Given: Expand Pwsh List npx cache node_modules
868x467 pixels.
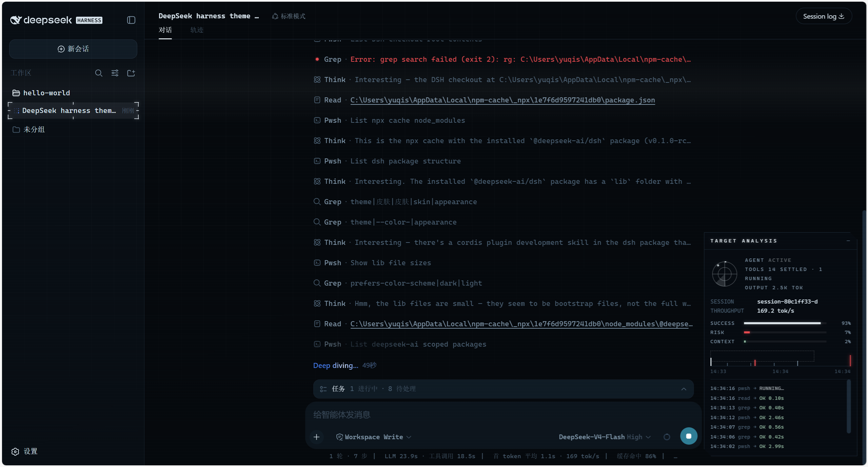Looking at the screenshot, I should pyautogui.click(x=389, y=120).
